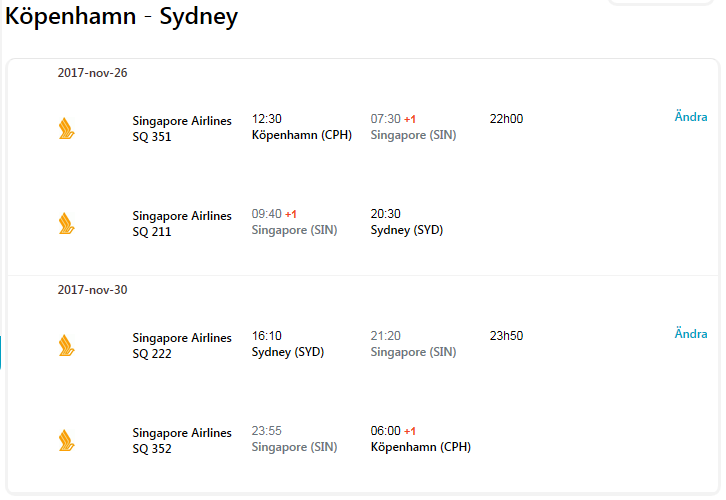The width and height of the screenshot is (726, 500).
Task: Click the 22h00 travel duration
Action: coord(506,119)
